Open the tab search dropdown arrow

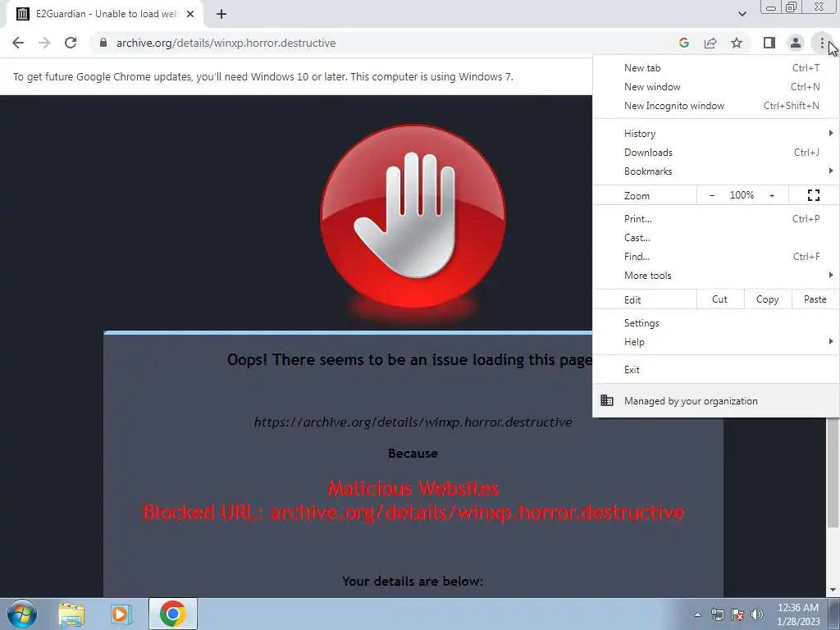(x=742, y=14)
